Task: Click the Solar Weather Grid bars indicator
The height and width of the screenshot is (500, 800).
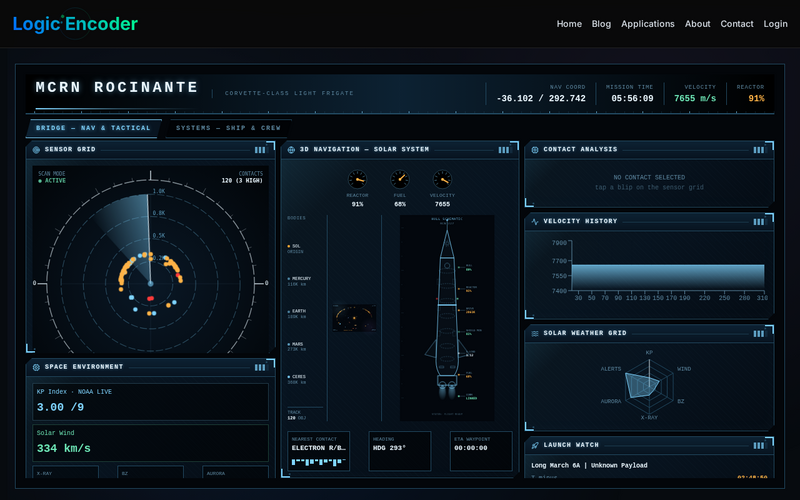Action: [x=759, y=333]
